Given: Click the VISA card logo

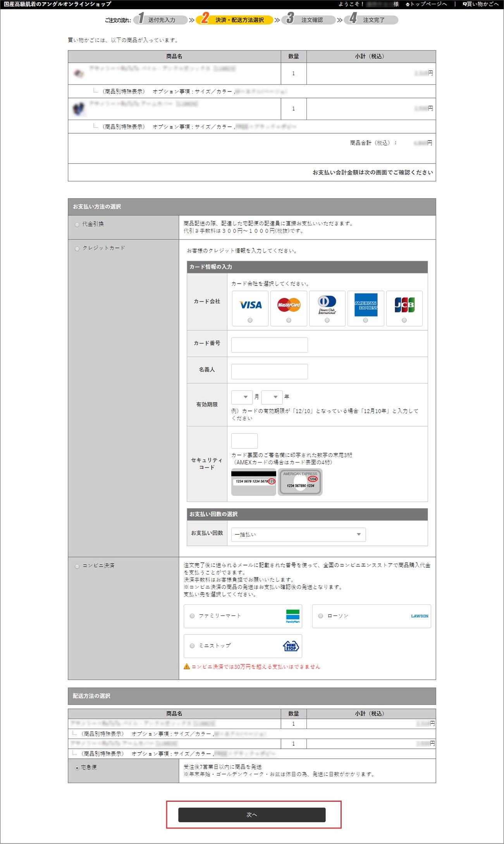Looking at the screenshot, I should pos(250,305).
